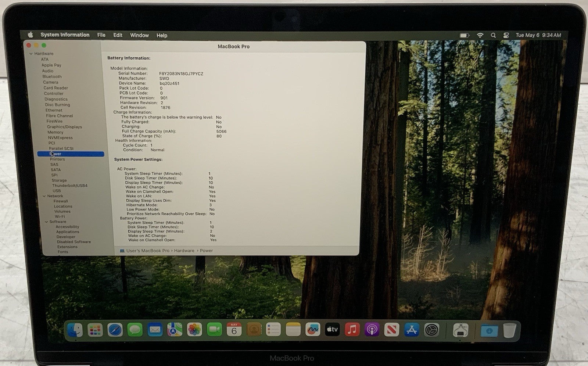Click Hardware in bottom path bar

tap(184, 251)
